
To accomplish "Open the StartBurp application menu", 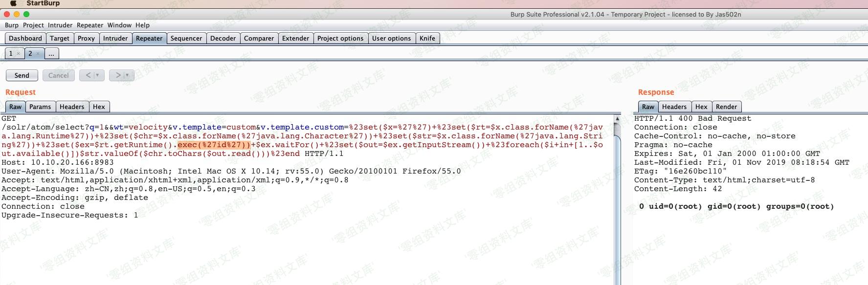I will [43, 3].
